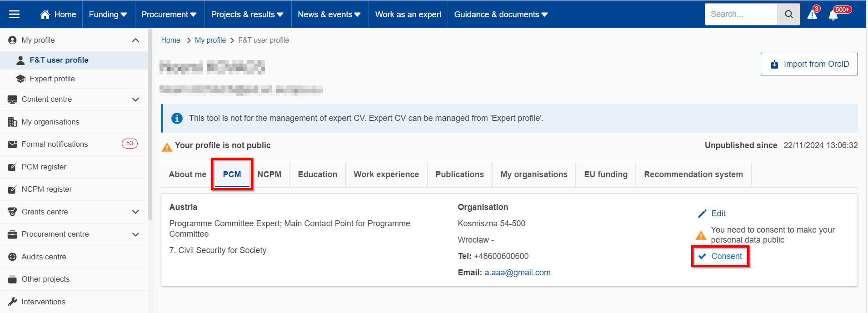The width and height of the screenshot is (868, 313).
Task: Click the Expert profile graduation cap icon
Action: click(x=20, y=79)
